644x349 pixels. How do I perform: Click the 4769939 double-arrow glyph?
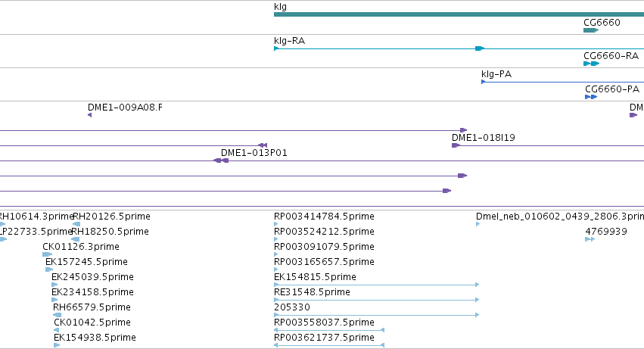[590, 239]
